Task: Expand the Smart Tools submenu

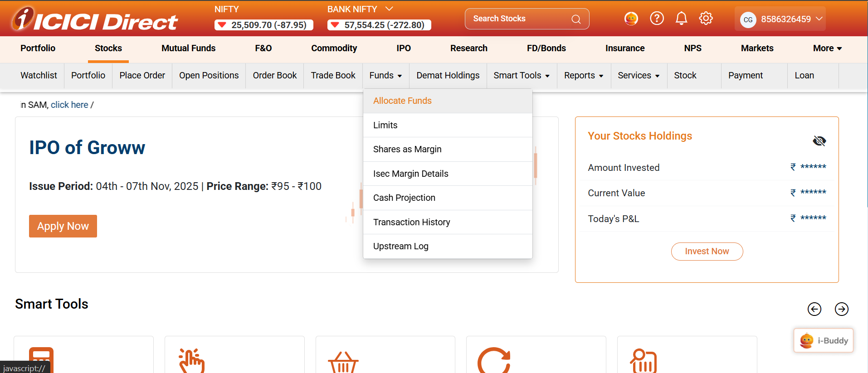Action: tap(521, 76)
